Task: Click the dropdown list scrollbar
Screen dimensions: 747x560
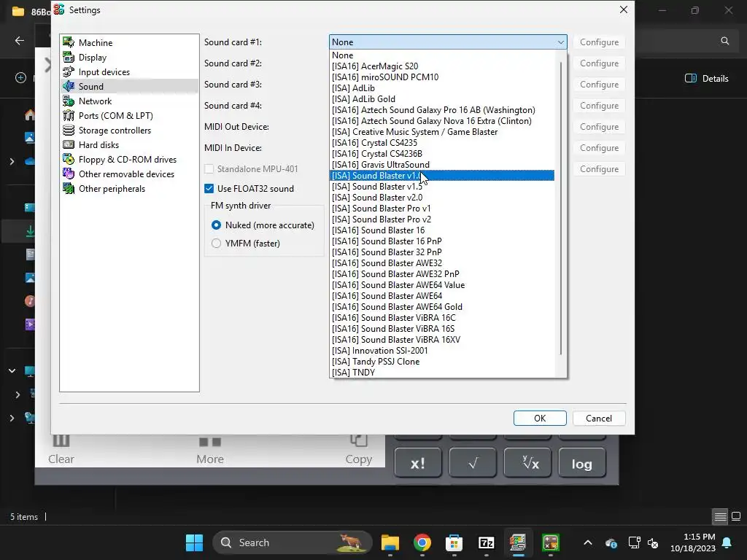Action: point(561,207)
